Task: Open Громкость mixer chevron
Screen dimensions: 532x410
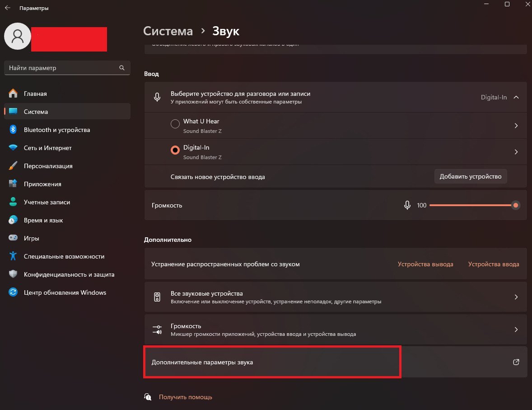Action: click(516, 330)
